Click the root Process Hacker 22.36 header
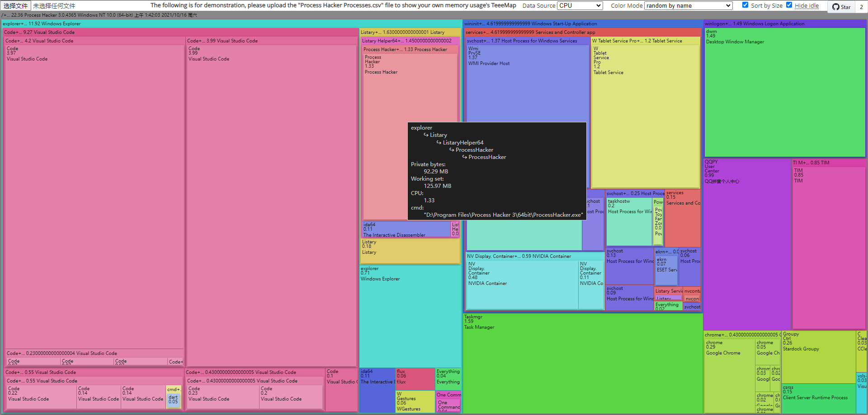Viewport: 868px width, 415px height. click(434, 15)
